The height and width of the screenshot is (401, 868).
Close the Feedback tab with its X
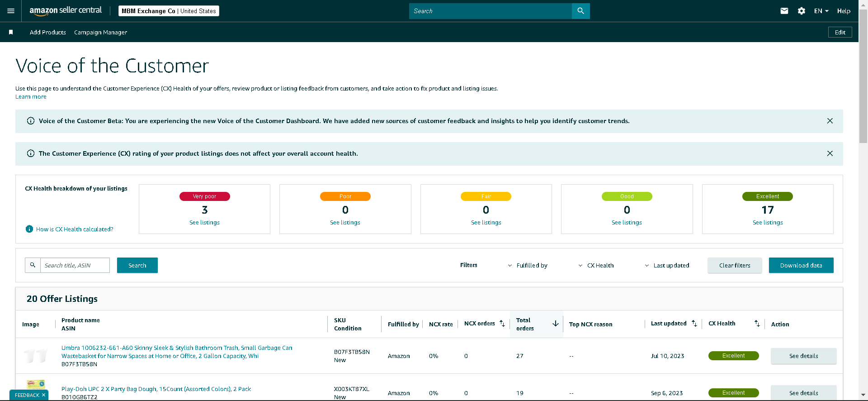pos(43,395)
